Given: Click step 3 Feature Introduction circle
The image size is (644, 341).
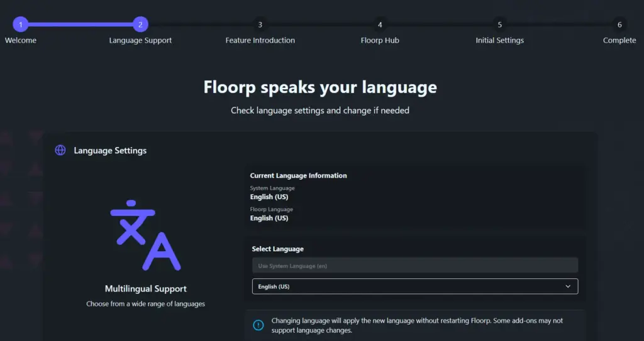Looking at the screenshot, I should (260, 24).
